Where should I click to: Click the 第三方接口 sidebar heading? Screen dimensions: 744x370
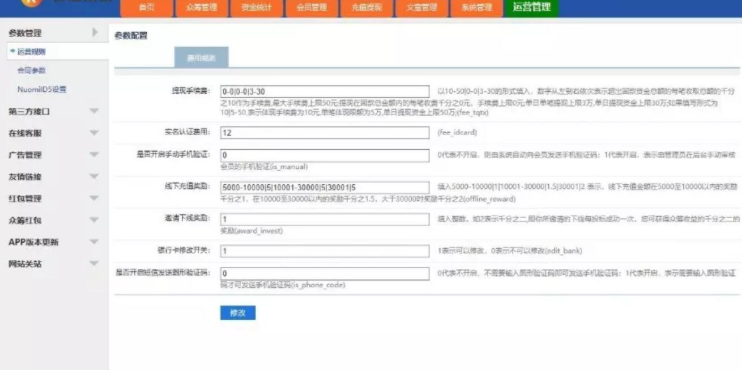29,111
